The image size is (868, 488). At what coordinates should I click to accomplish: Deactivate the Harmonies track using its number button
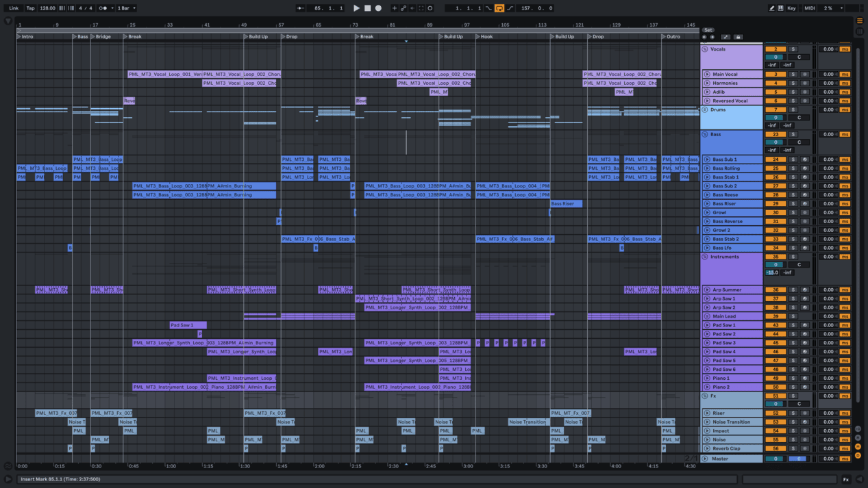click(776, 83)
